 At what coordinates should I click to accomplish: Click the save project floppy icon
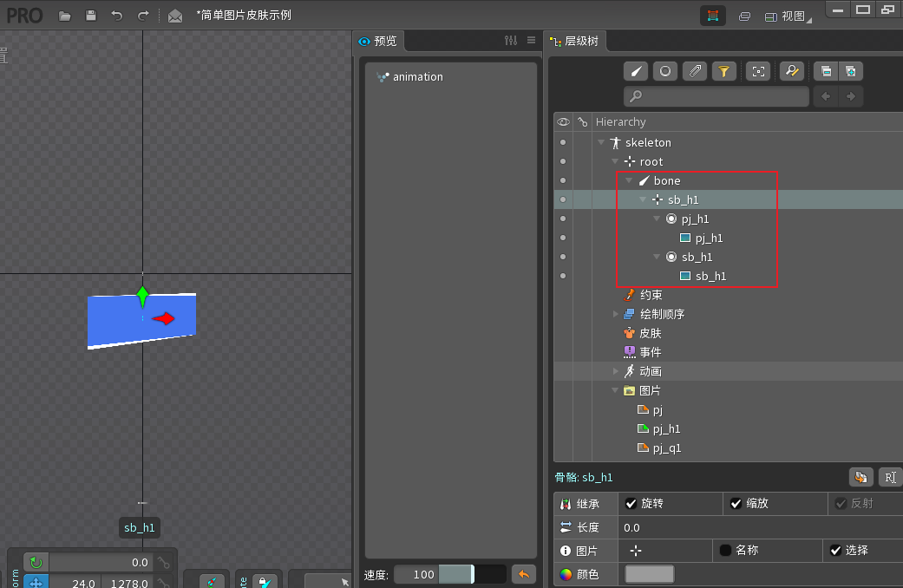coord(91,16)
